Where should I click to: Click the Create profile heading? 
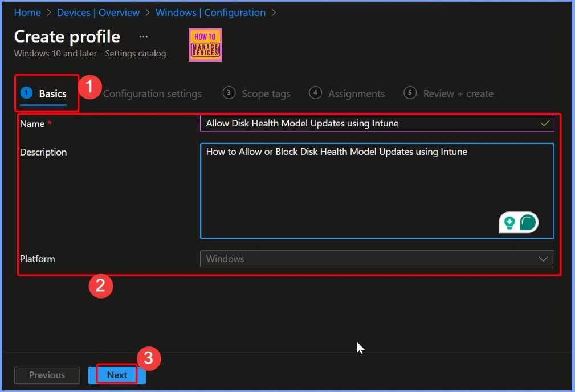67,36
